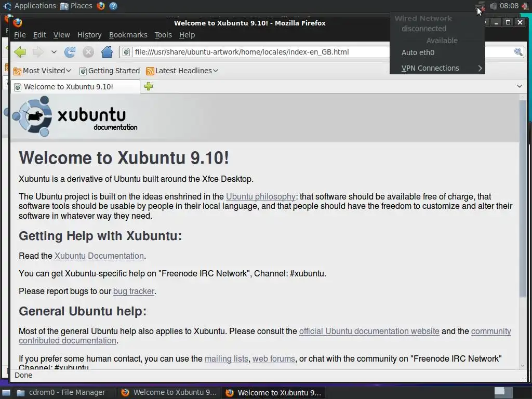The width and height of the screenshot is (532, 399).
Task: Open the mailing lists link
Action: pos(227,358)
